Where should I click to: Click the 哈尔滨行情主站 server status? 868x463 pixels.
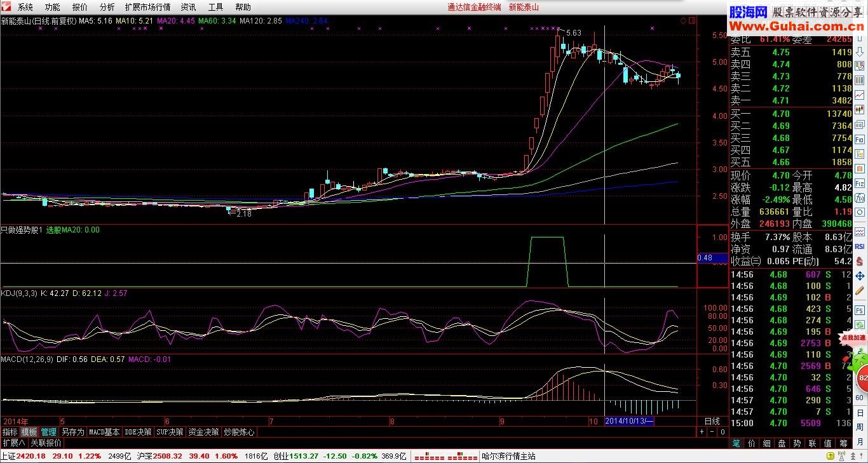coord(509,456)
